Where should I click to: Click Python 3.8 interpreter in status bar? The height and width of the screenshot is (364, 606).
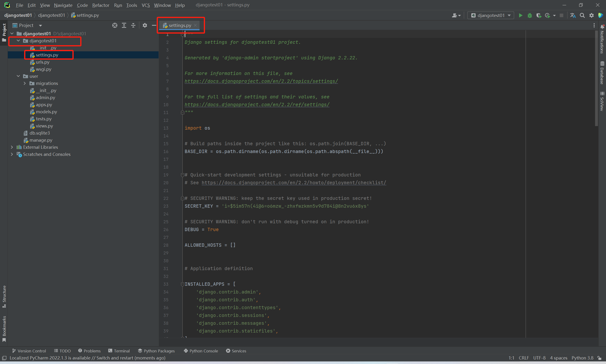[x=582, y=358]
